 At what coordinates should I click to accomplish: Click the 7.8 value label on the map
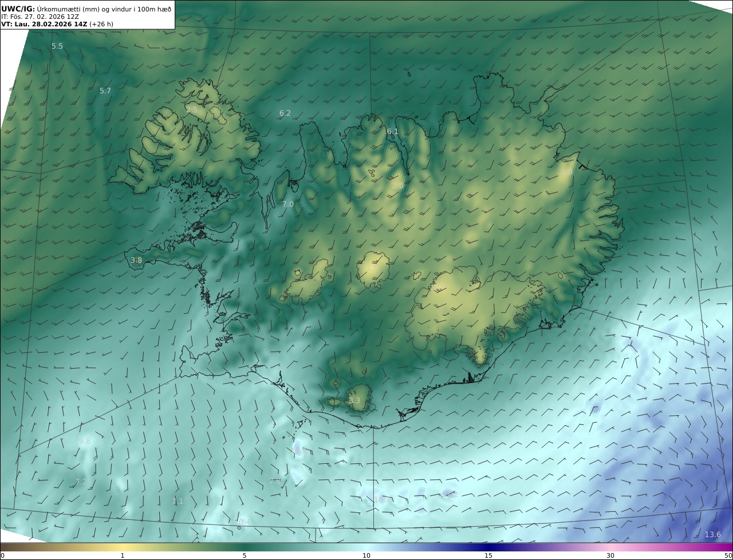[x=275, y=481]
